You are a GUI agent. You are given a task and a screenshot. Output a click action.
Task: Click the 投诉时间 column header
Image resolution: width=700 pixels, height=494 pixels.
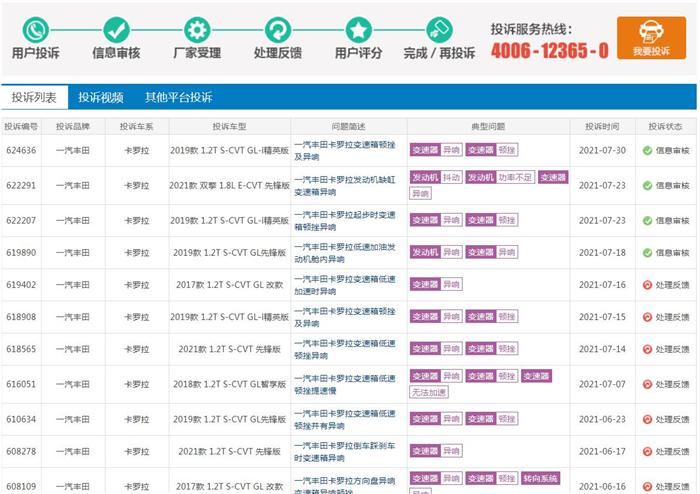(x=602, y=127)
